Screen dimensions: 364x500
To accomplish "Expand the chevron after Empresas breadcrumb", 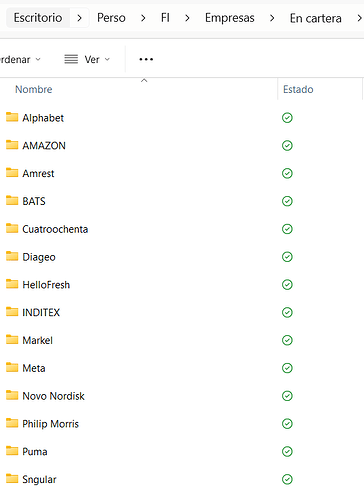I will [x=272, y=18].
